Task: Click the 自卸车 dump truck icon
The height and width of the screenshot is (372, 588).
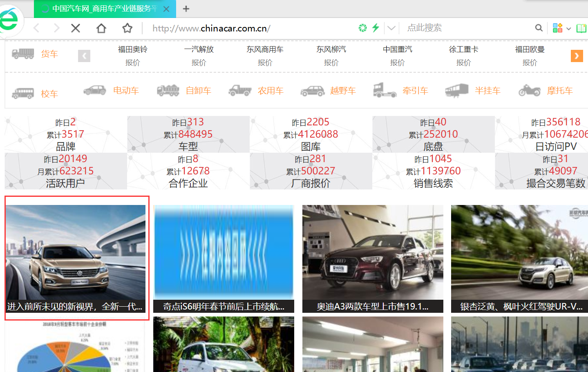Action: point(168,90)
